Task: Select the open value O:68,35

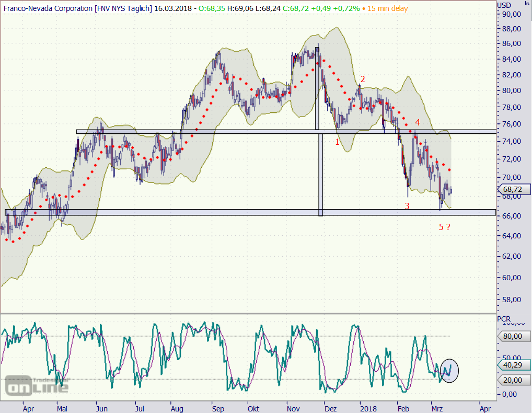Action: coord(212,8)
